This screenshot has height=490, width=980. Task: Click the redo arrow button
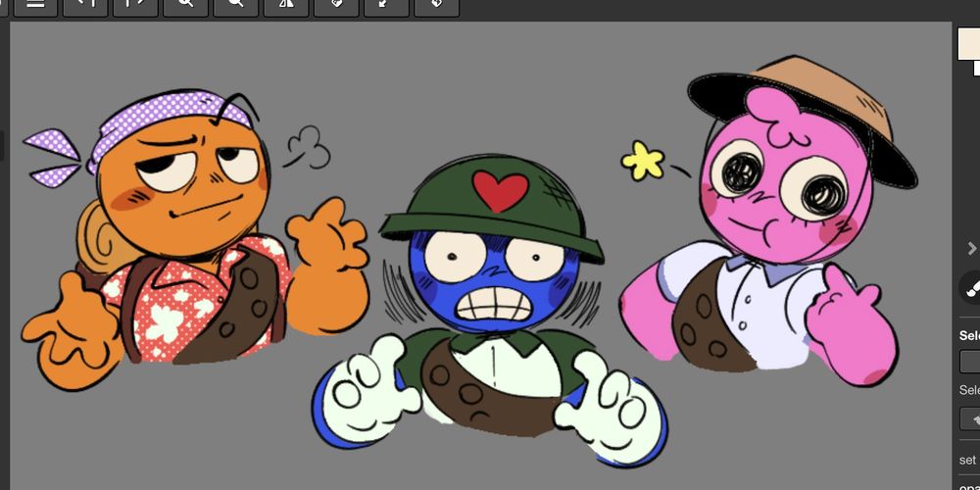135,6
